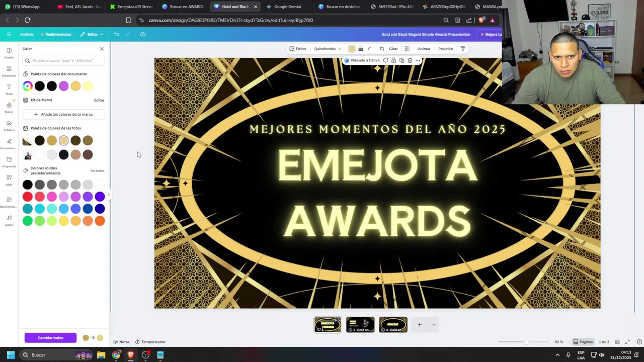Open transparency checkerboard option
The height and width of the screenshot is (362, 644).
click(x=408, y=49)
